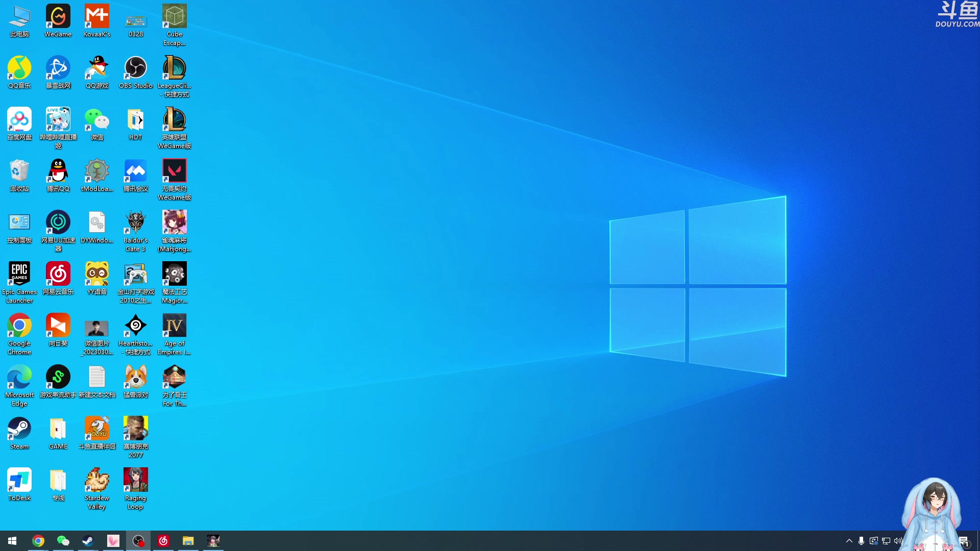Select 此电脑 desktop icon
Screen dimensions: 980x551
pyautogui.click(x=19, y=21)
